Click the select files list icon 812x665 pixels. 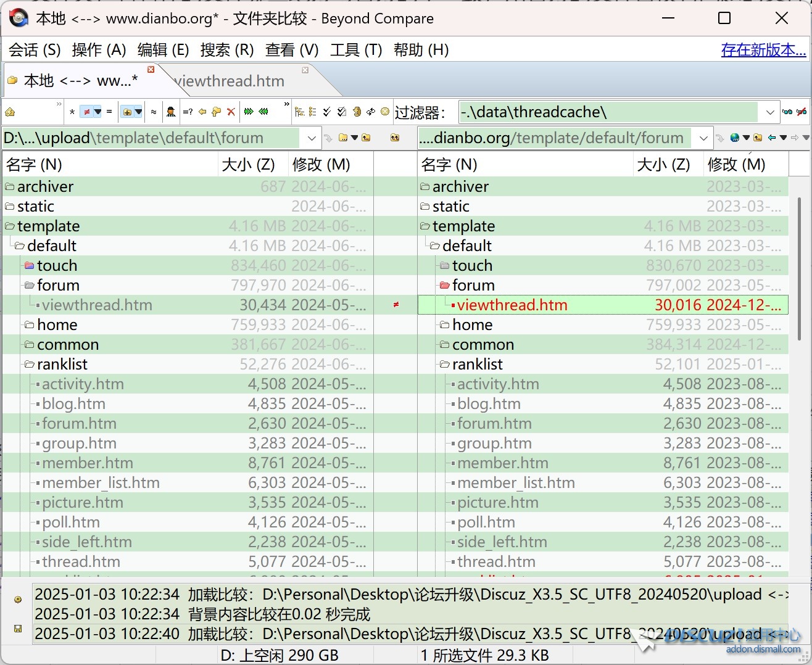click(x=312, y=112)
